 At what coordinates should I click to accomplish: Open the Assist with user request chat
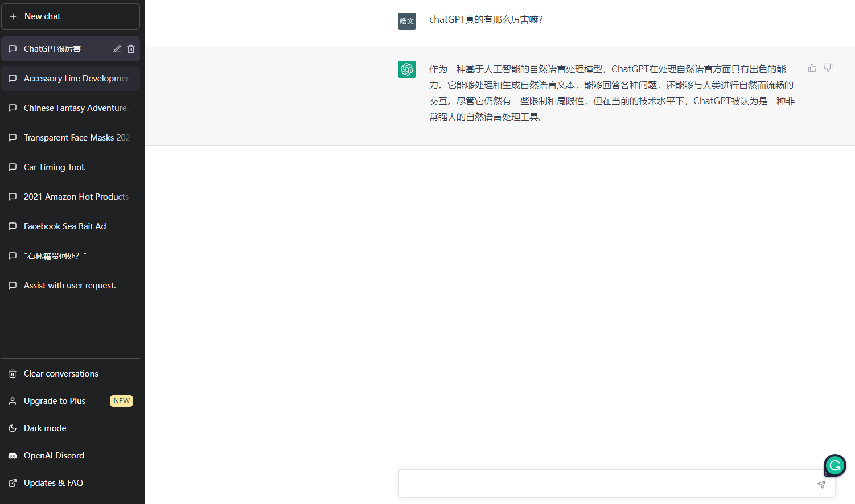(71, 286)
